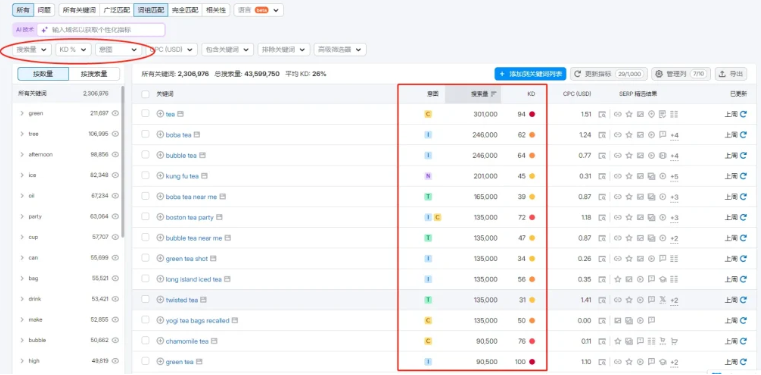Click the AI sparkle icon in the domain input
761x375 pixels.
[x=45, y=30]
